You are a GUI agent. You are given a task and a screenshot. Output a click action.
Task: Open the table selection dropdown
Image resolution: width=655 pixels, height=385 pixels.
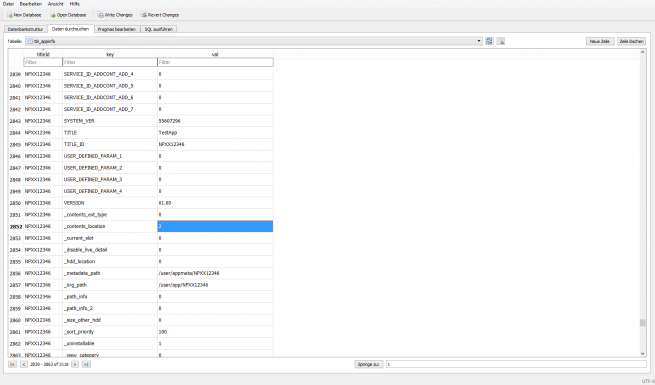(479, 41)
